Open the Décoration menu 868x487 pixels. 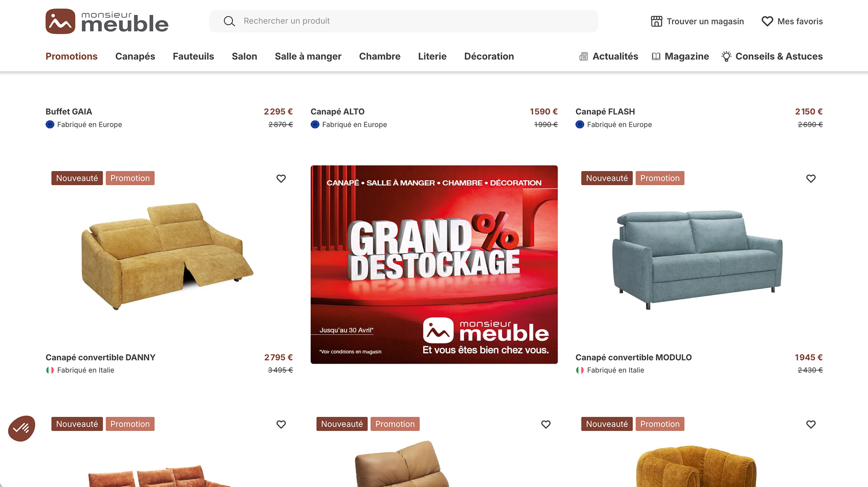489,56
